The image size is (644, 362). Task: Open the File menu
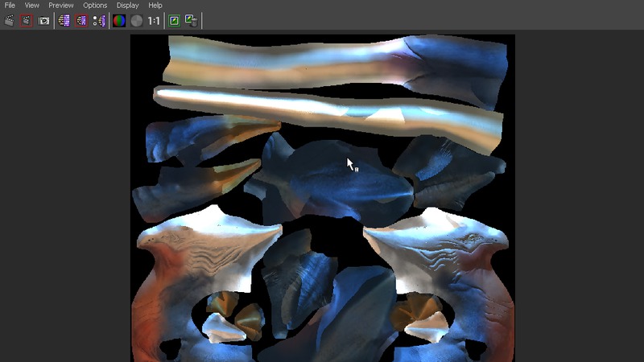[x=10, y=6]
